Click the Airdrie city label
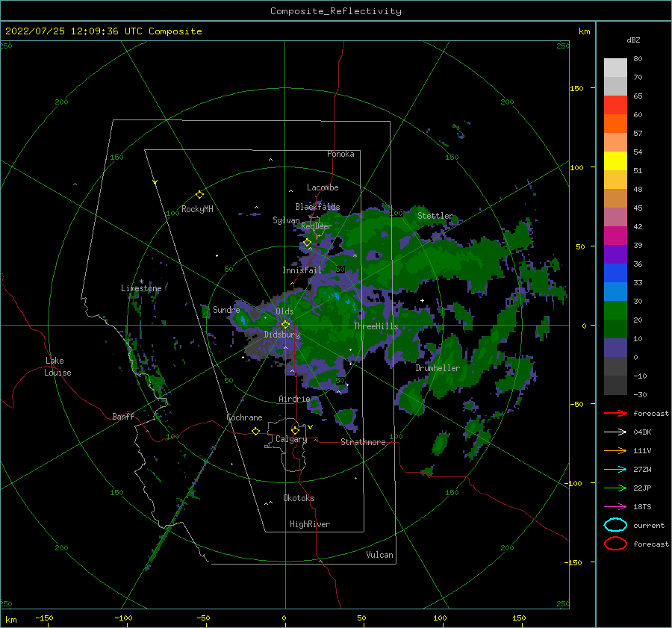This screenshot has height=628, width=672. coord(294,399)
